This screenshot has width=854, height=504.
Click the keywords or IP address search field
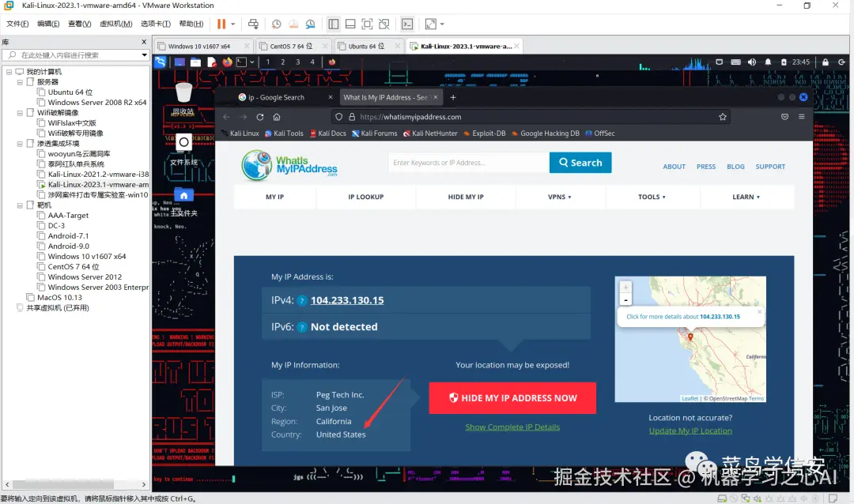point(468,163)
